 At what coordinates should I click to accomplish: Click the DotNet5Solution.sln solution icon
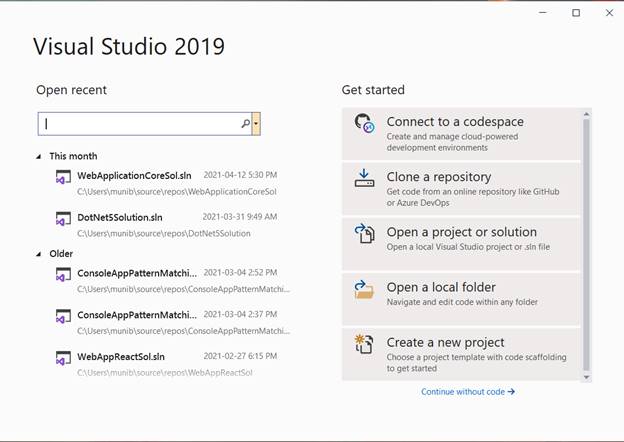point(63,218)
